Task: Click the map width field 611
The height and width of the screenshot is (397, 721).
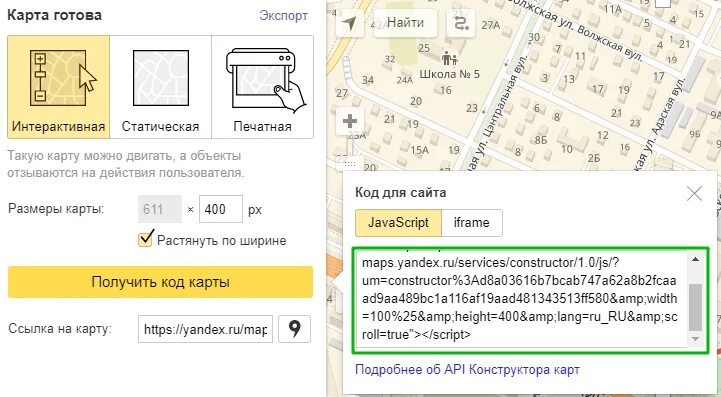Action: (x=160, y=209)
